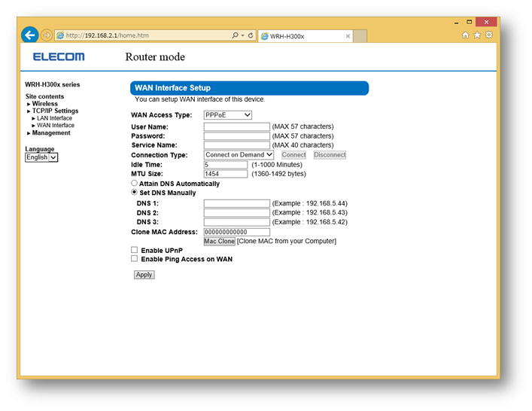Open browser home page icon
Screen dimensions: 532x411
click(x=466, y=35)
